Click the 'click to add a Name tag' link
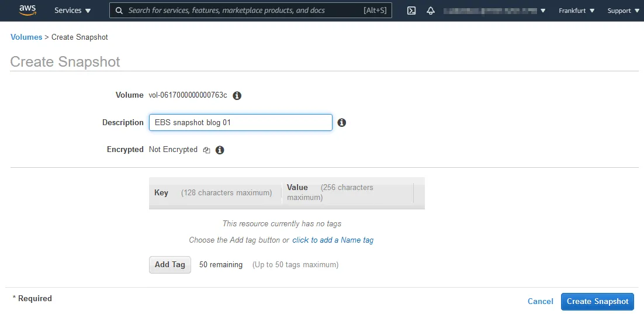This screenshot has width=644, height=314. coord(333,240)
